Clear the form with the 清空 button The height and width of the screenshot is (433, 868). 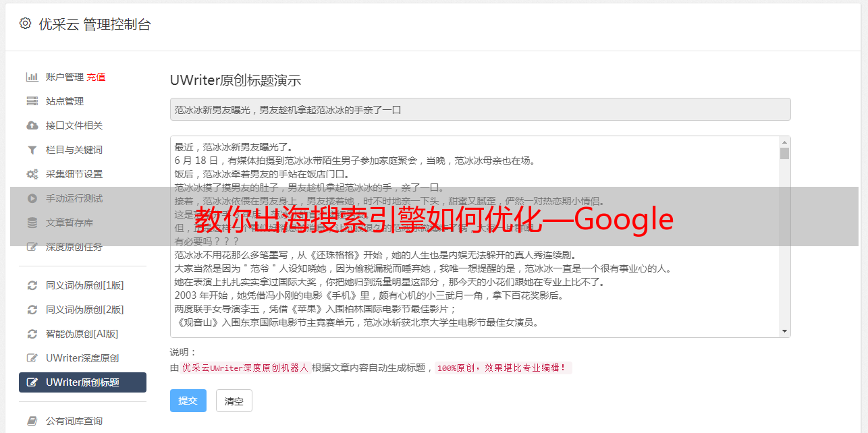pos(234,401)
